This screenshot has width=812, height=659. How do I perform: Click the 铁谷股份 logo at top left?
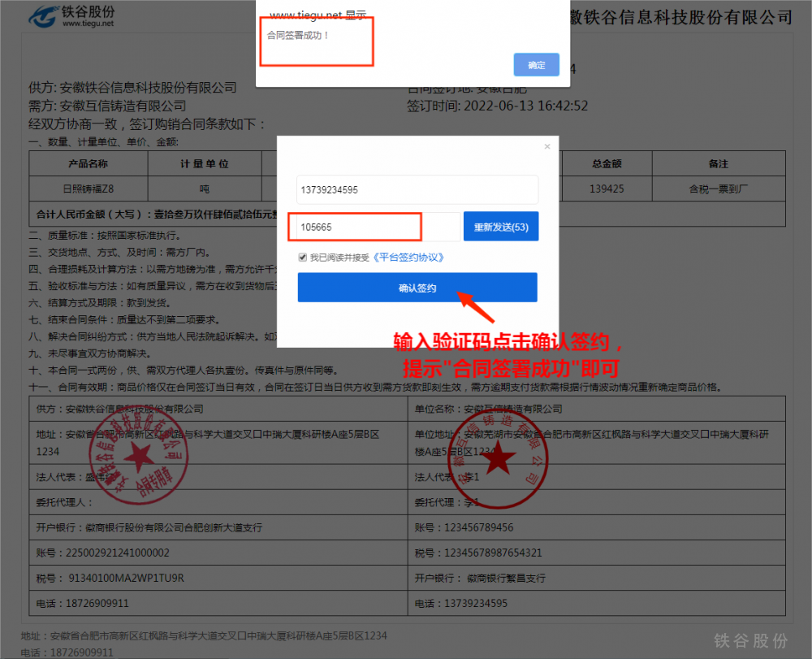click(71, 15)
